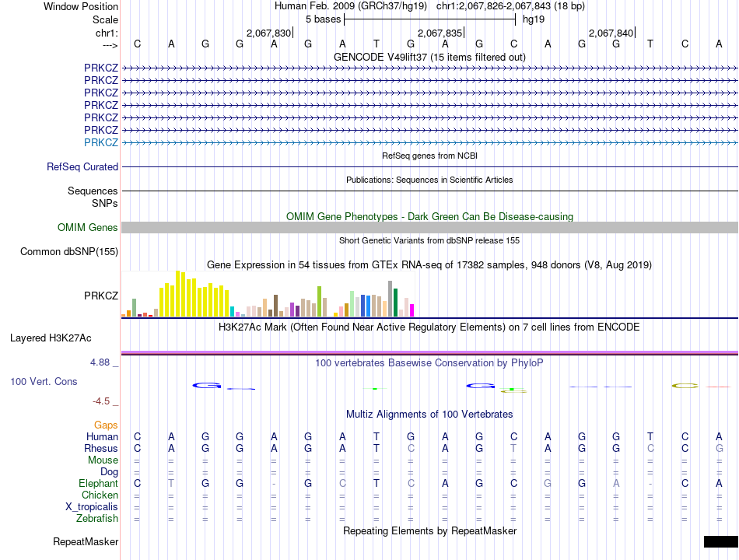The height and width of the screenshot is (560, 739).
Task: Click the gray OMIM Genes bar
Action: tap(429, 228)
